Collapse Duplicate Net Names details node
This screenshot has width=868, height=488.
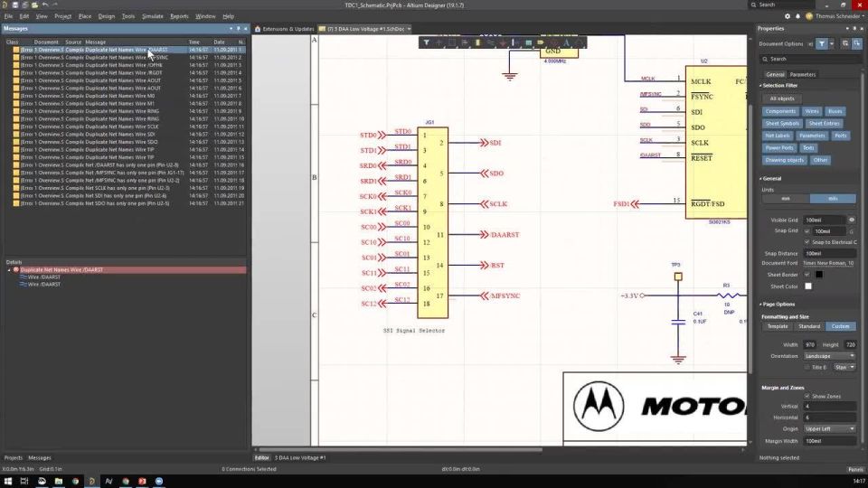click(9, 270)
